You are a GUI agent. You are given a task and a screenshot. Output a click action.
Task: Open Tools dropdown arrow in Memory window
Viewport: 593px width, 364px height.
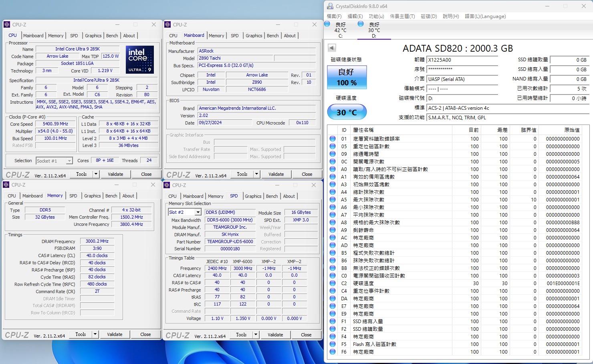click(x=95, y=334)
